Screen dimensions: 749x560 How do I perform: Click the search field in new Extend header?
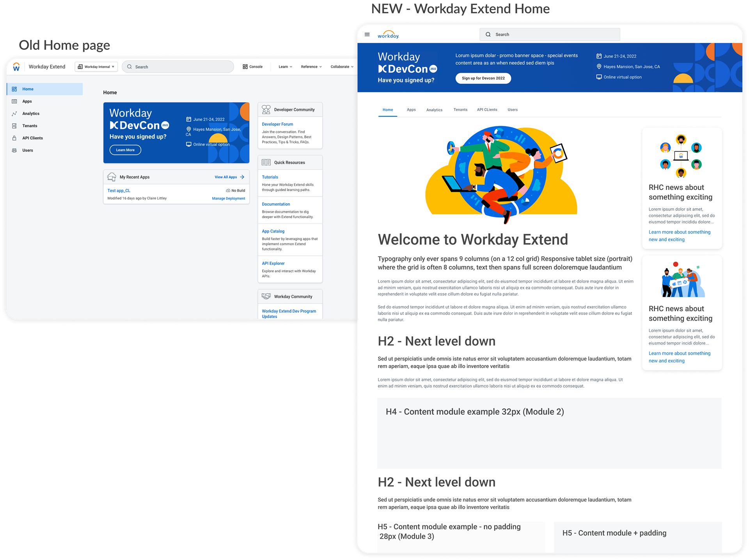550,34
